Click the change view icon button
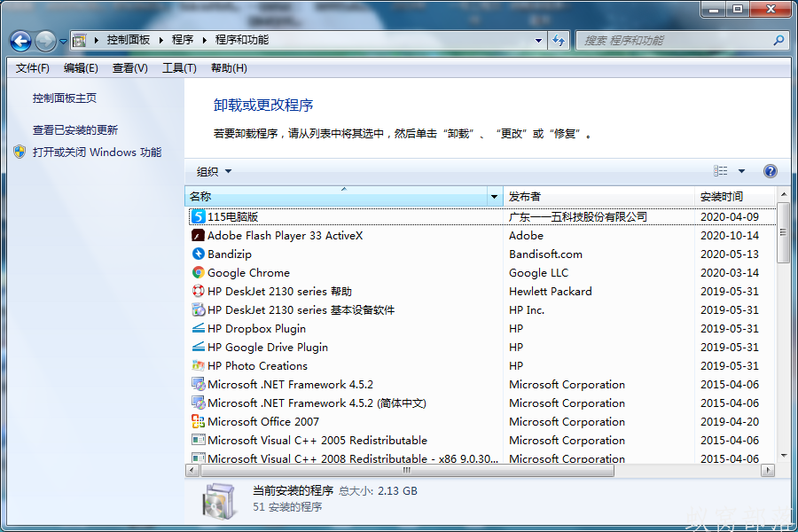Viewport: 798px width, 532px height. (x=721, y=171)
